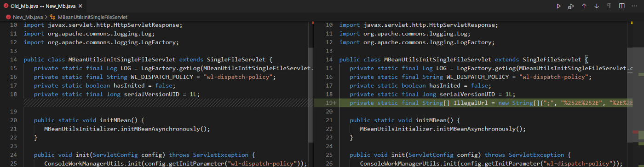Click initMBean() declaration in left pane

89,120
